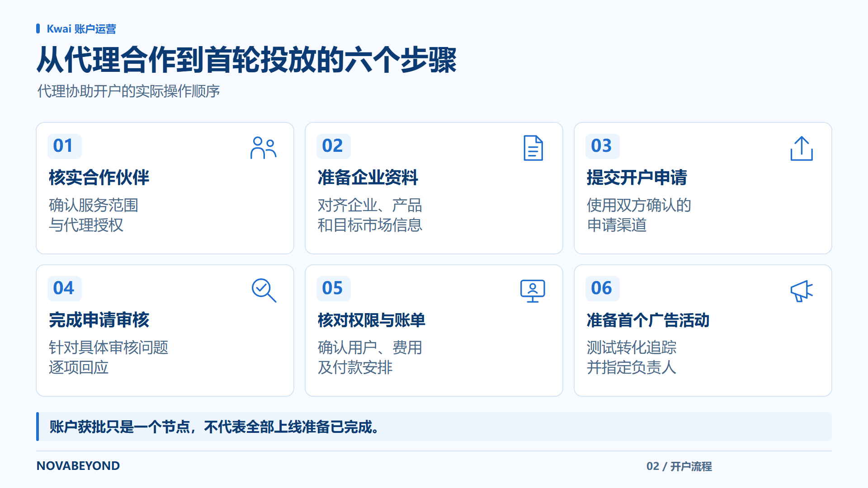Select the 06 step number badge
The height and width of the screenshot is (488, 868).
pyautogui.click(x=602, y=288)
